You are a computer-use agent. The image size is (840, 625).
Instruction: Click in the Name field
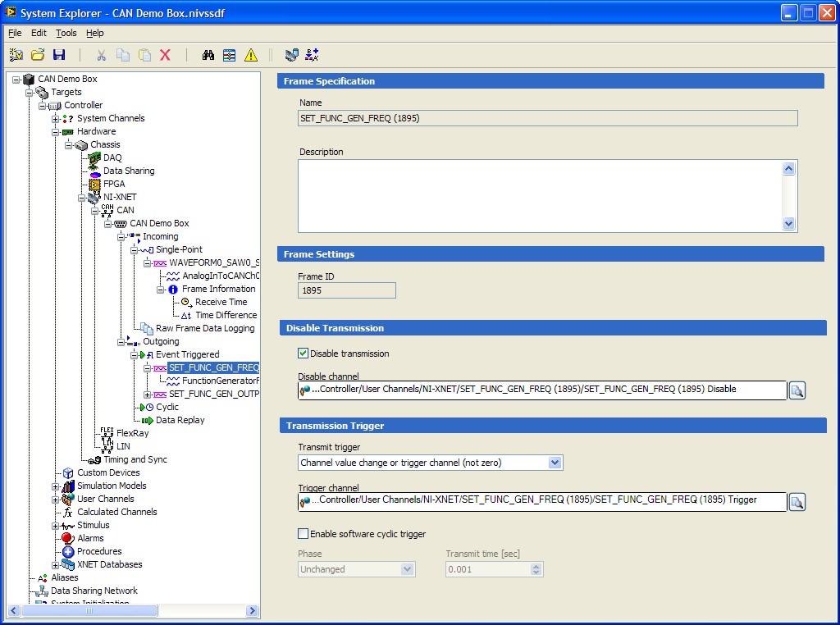pyautogui.click(x=547, y=118)
